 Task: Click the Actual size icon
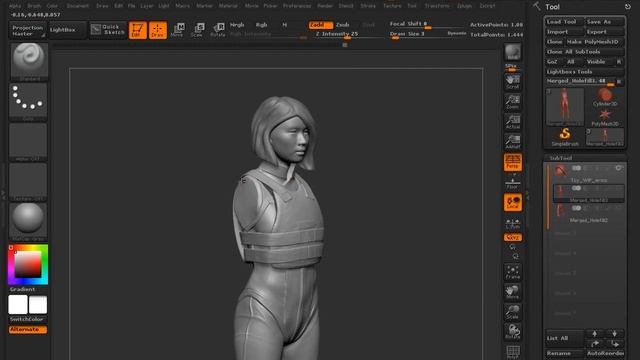tap(513, 122)
